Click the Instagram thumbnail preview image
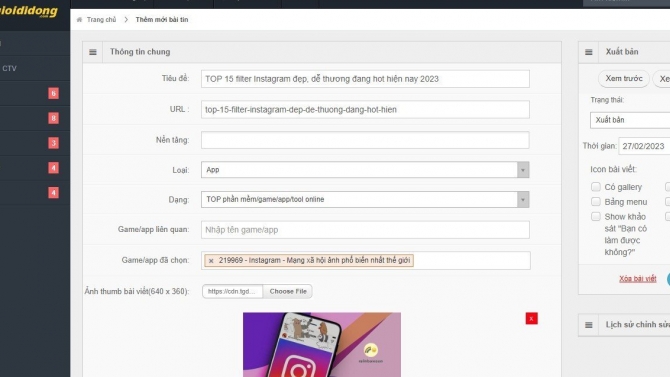670x377 pixels. click(x=322, y=345)
